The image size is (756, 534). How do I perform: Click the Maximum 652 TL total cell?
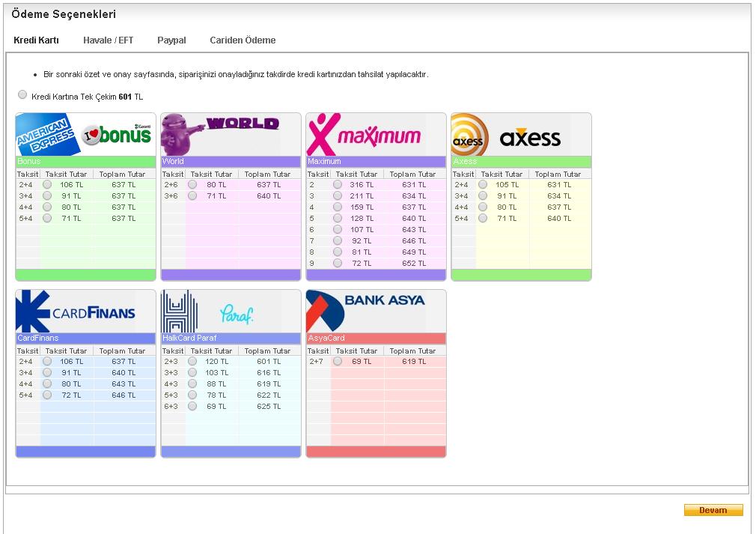(x=414, y=263)
